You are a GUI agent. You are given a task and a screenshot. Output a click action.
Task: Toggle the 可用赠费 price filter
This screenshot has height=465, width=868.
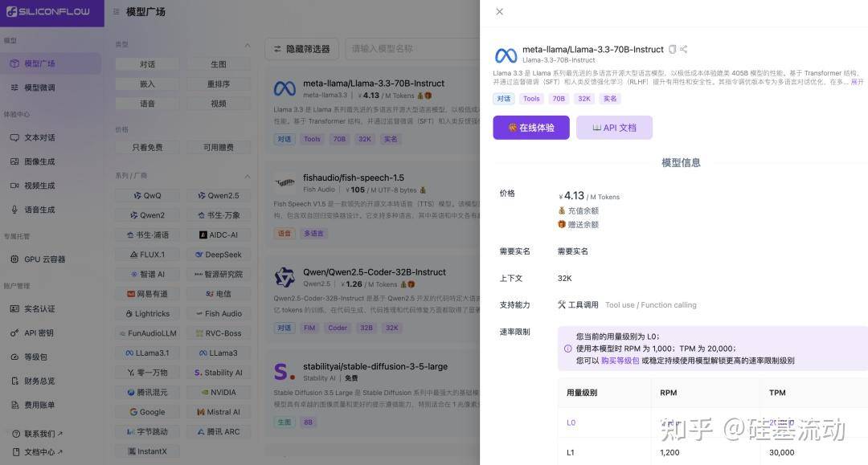218,148
